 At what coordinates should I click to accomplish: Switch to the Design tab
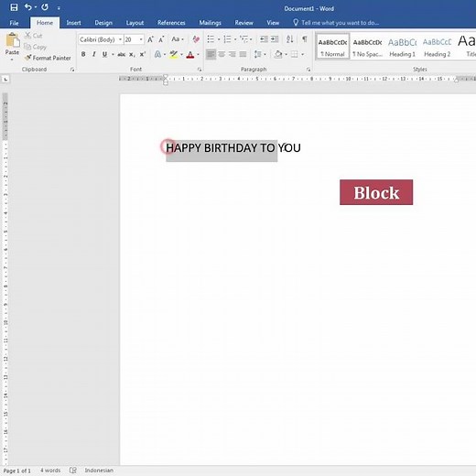[x=103, y=23]
